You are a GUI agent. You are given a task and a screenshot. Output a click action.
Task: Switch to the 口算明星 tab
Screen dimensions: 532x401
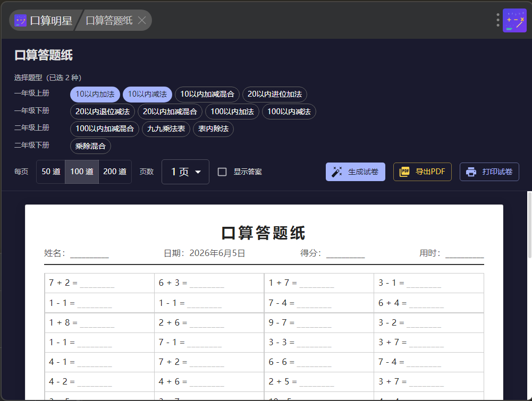(x=44, y=21)
